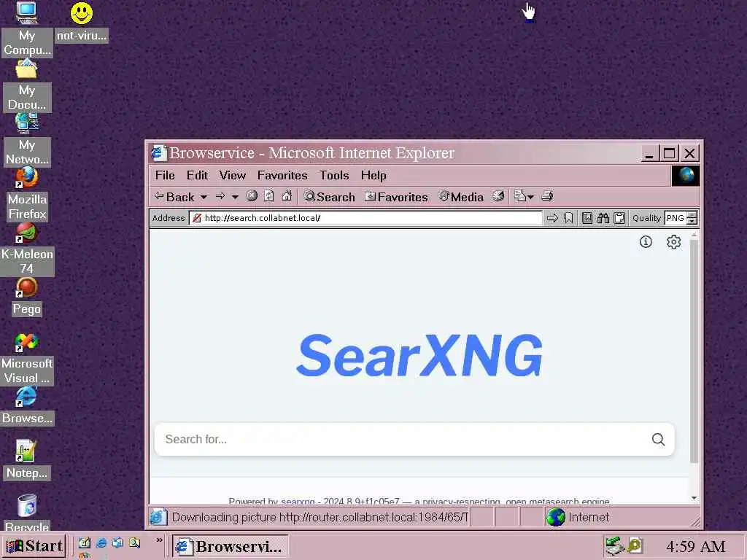The height and width of the screenshot is (560, 747).
Task: Click the IE globe throbber icon
Action: click(x=686, y=175)
